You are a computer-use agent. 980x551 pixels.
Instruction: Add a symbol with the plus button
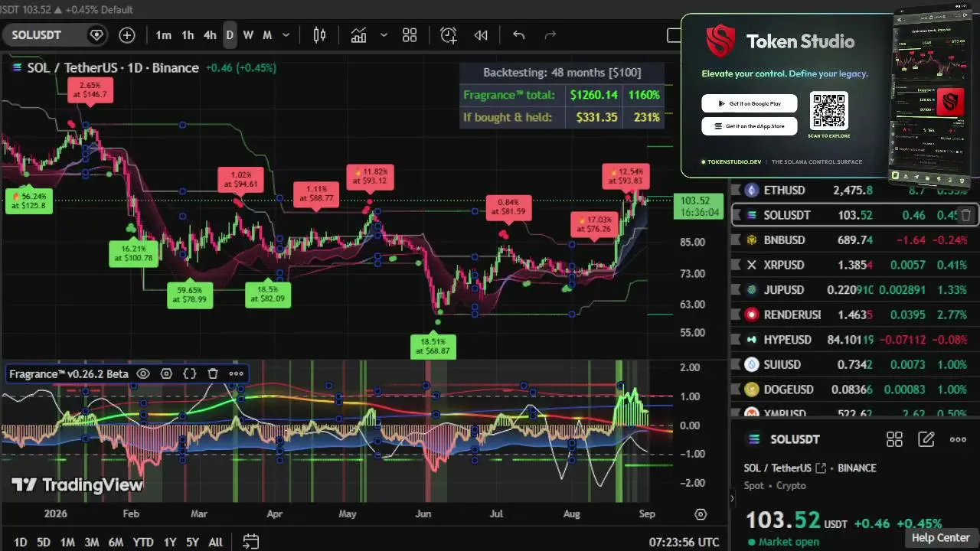point(127,35)
